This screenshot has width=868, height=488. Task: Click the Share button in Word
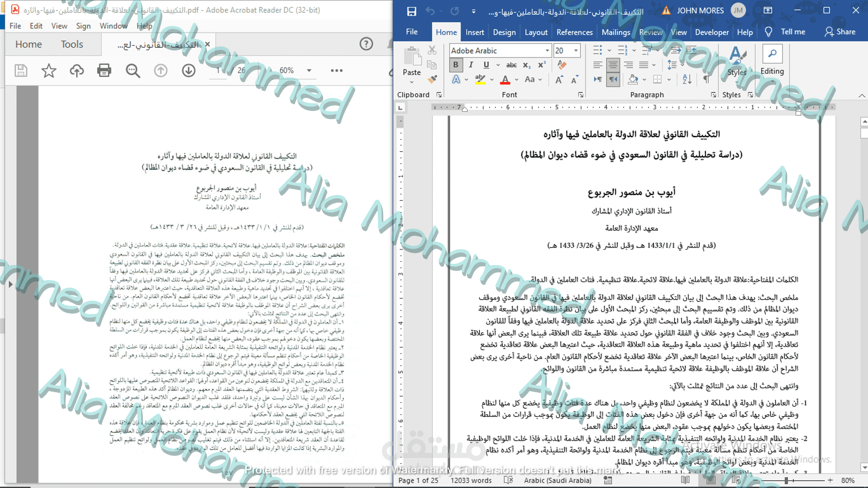click(840, 32)
